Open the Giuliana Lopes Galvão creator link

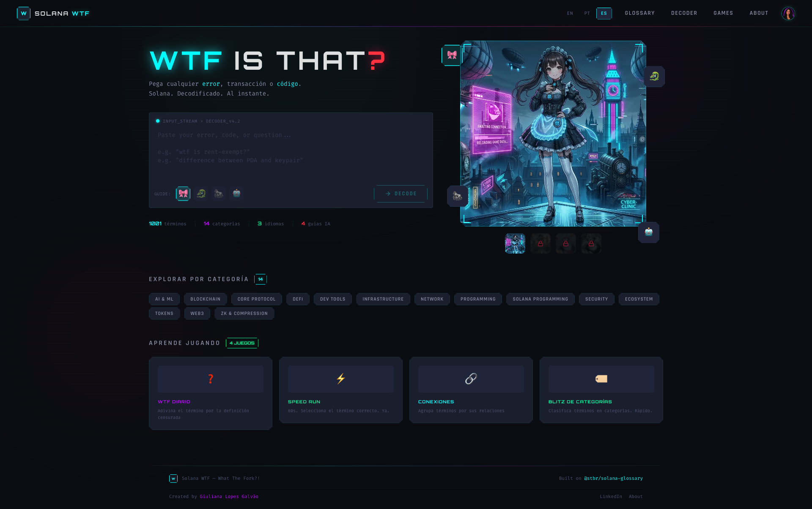(x=229, y=496)
